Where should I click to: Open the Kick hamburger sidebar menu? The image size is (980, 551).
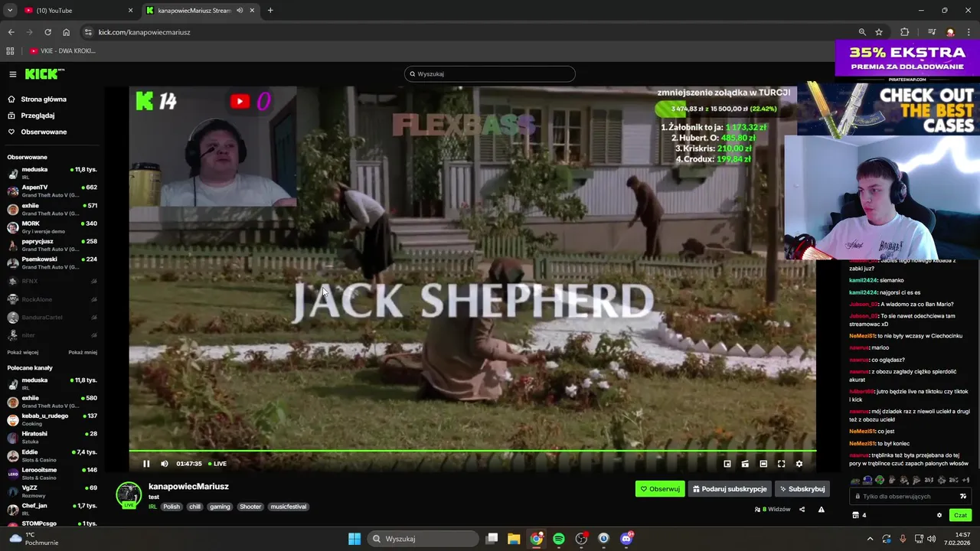click(13, 74)
